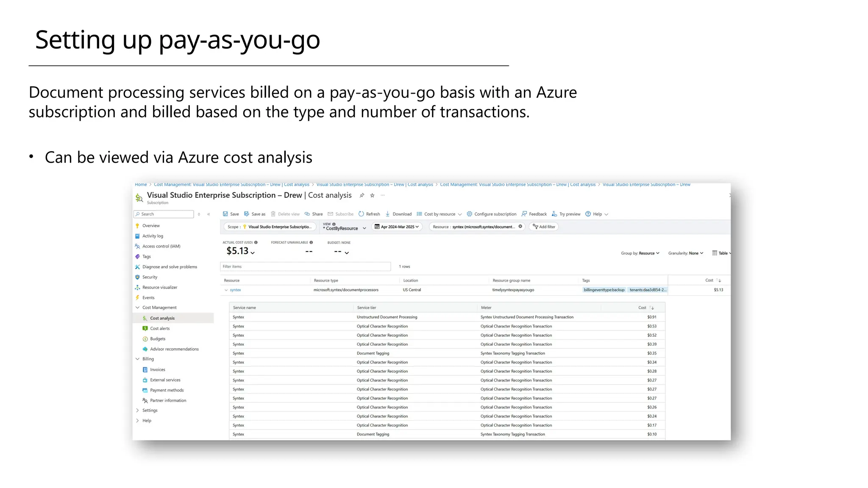Sort the Service tier column

(367, 308)
